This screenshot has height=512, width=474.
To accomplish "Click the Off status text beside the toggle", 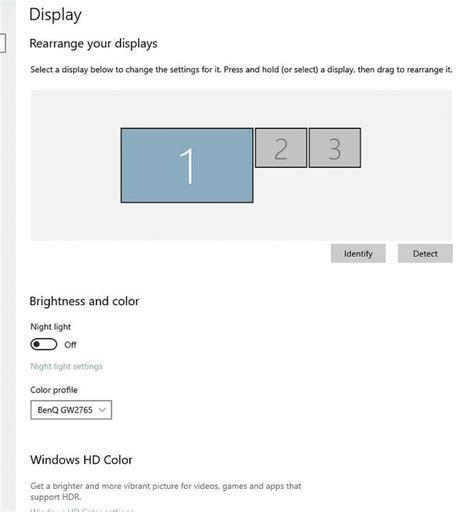I will (x=70, y=345).
